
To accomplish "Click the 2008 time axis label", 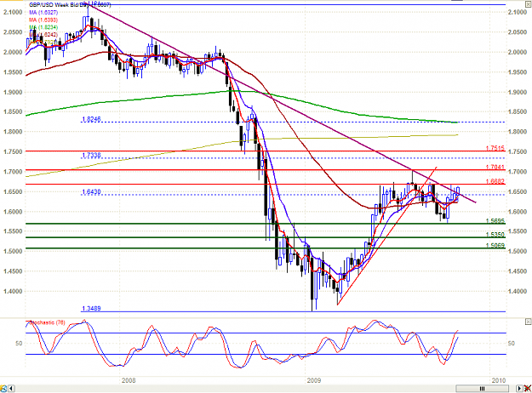I will (129, 380).
